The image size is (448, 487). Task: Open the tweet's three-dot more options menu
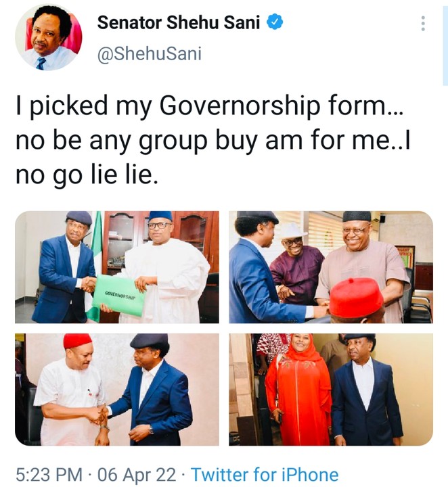click(423, 24)
